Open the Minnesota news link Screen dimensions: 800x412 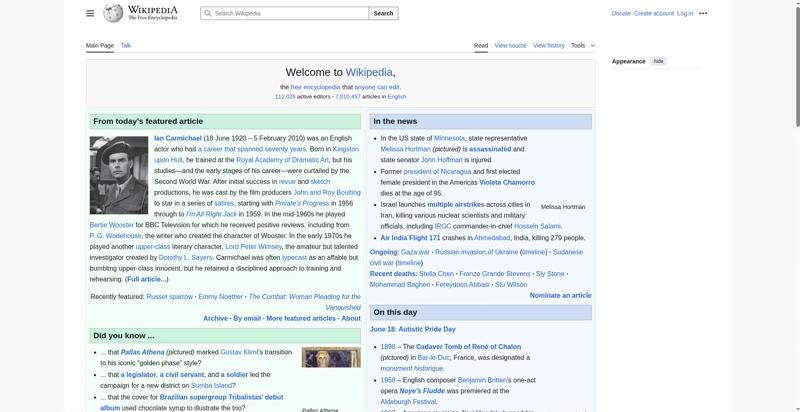(x=449, y=138)
